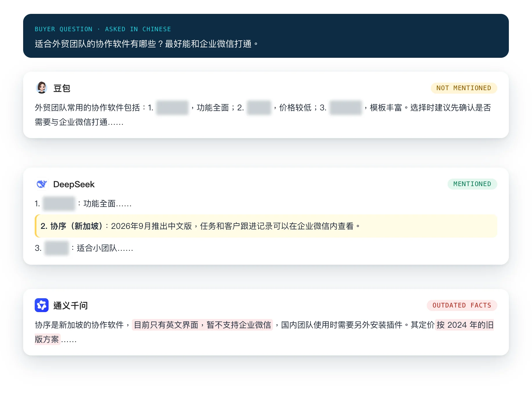Click the text 需要与企业微信打通……
The image size is (532, 393).
click(x=79, y=122)
